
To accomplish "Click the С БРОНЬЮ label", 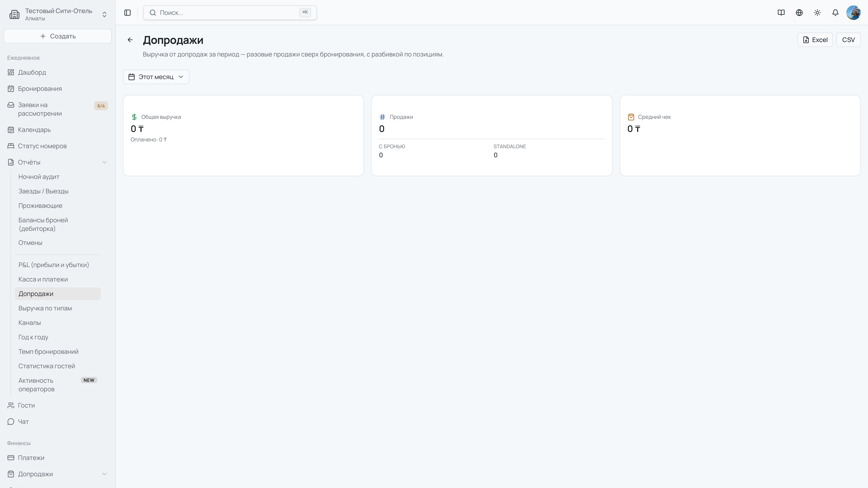I will tap(392, 146).
